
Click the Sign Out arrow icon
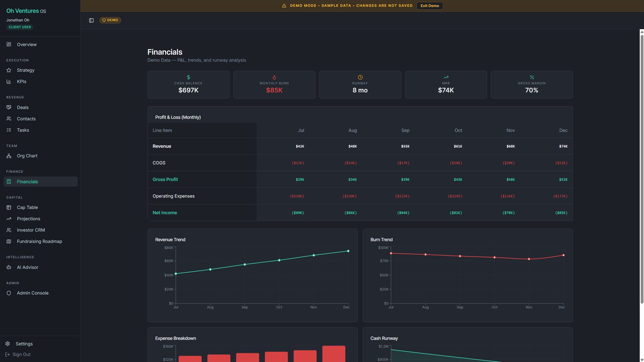click(8, 354)
